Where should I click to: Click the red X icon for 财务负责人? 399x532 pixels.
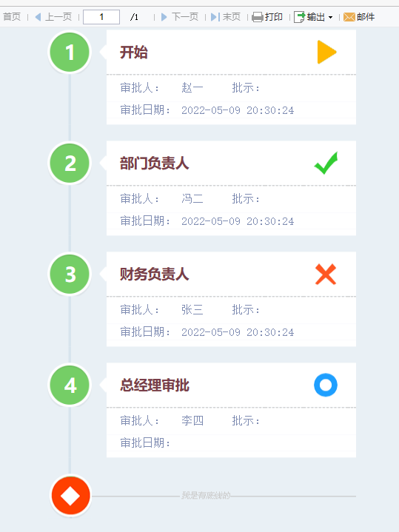(x=326, y=275)
